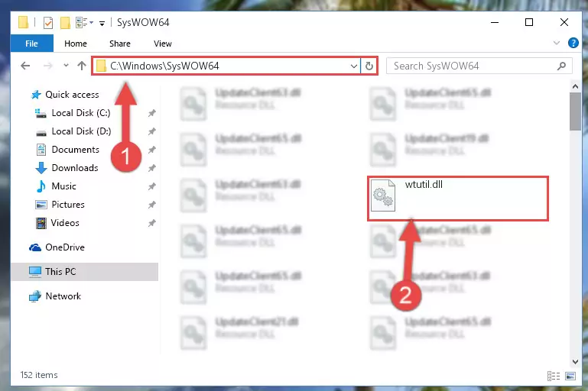Click the pin icon beside Downloads

[x=151, y=168]
